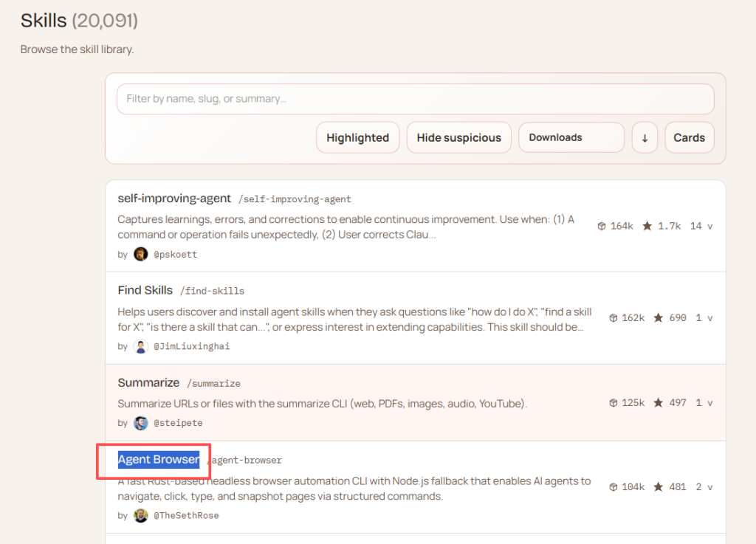Click the star icon on Summarize row
756x544 pixels.
coord(658,403)
